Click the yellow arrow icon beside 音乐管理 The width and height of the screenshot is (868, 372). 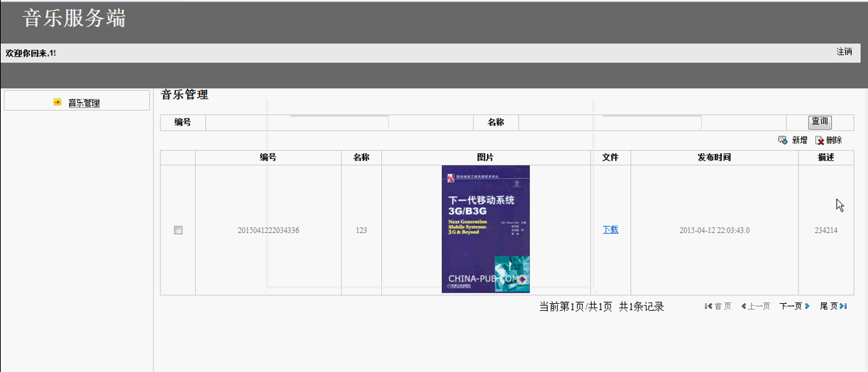pos(57,102)
